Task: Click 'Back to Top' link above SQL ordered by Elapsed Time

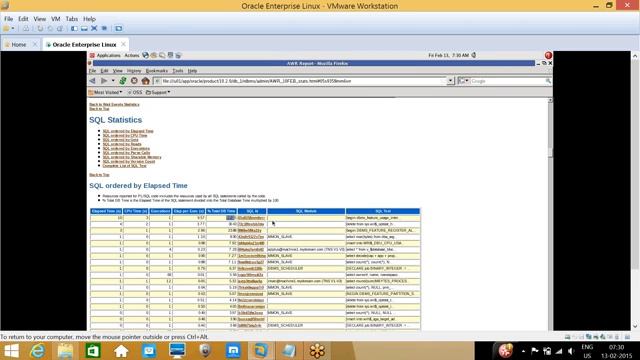Action: [x=99, y=175]
